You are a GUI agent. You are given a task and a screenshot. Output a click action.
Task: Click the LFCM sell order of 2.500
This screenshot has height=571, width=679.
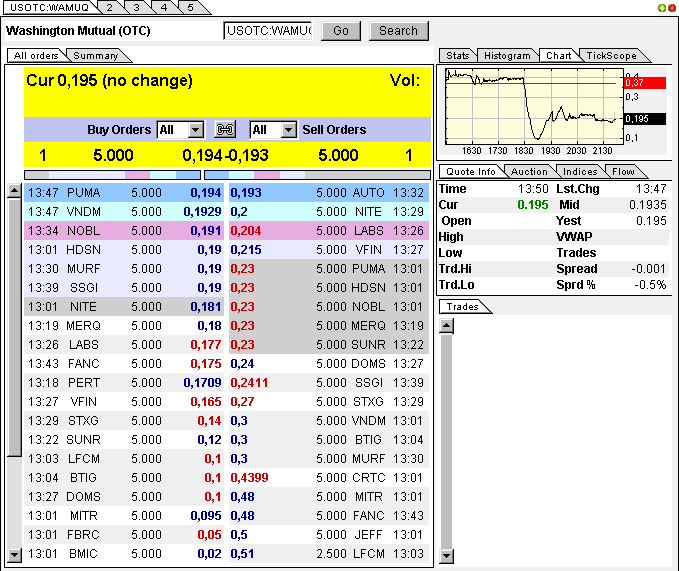[x=329, y=554]
